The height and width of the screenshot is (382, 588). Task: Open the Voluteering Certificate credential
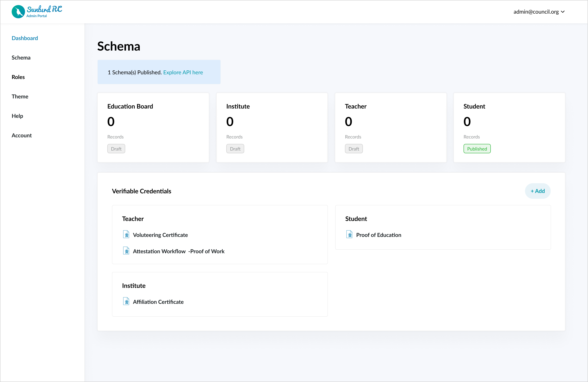pyautogui.click(x=160, y=235)
